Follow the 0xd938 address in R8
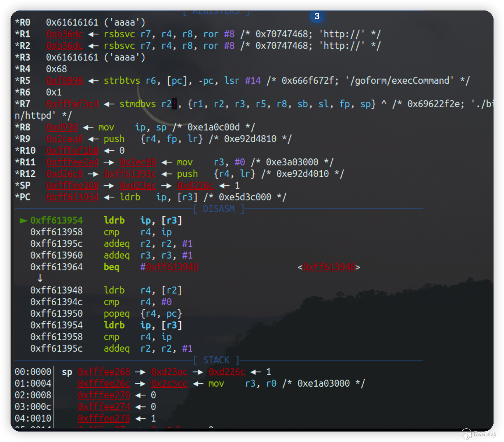 click(62, 127)
